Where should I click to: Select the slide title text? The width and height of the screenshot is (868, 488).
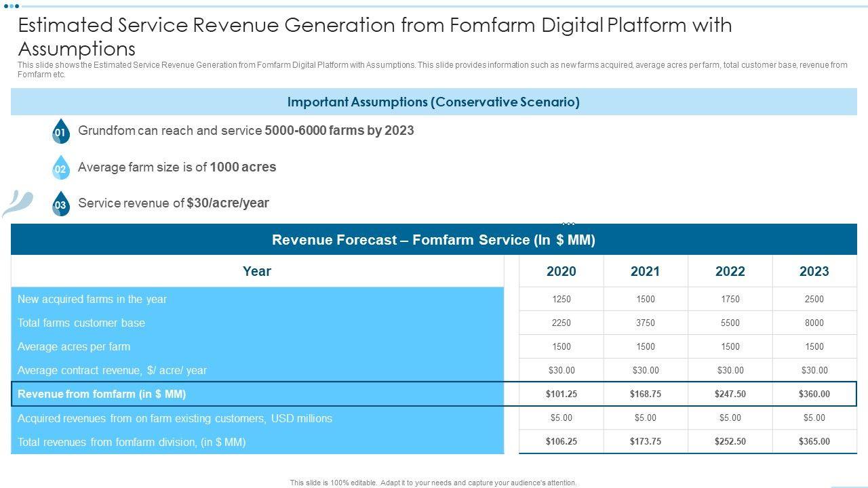(x=375, y=37)
